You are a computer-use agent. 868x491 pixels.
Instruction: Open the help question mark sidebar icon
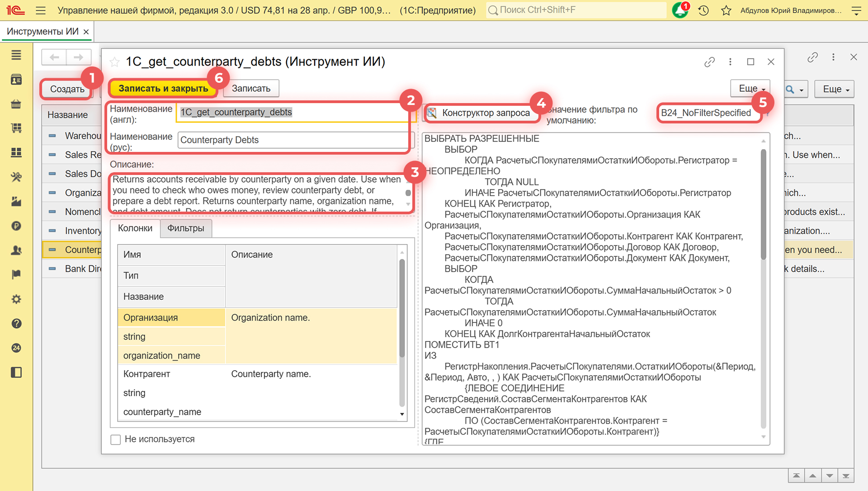[x=16, y=324]
